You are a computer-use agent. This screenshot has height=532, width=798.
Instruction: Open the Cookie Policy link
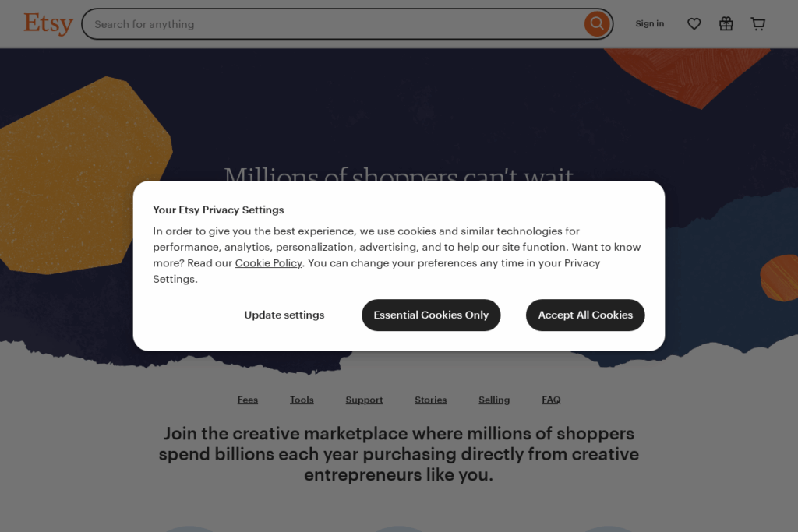point(268,262)
